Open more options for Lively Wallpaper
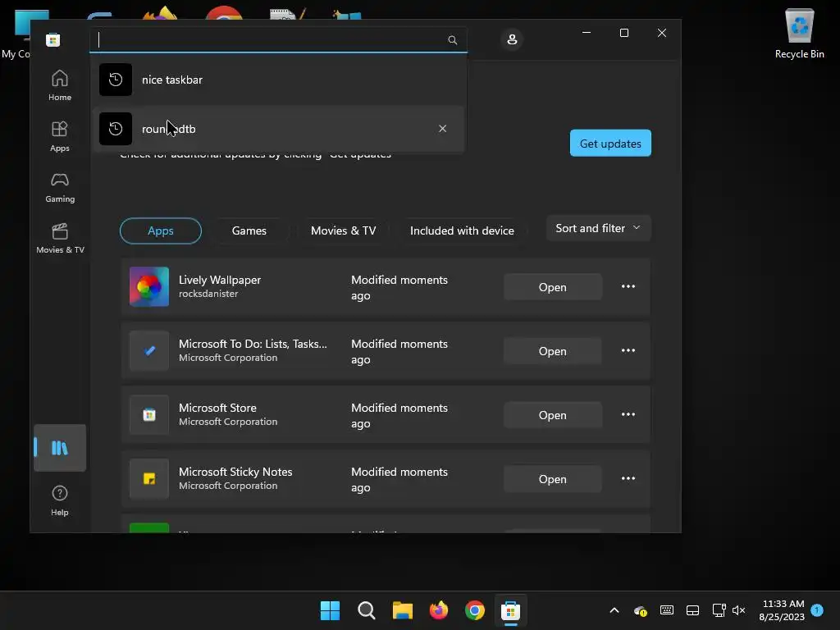This screenshot has width=840, height=630. 628,286
